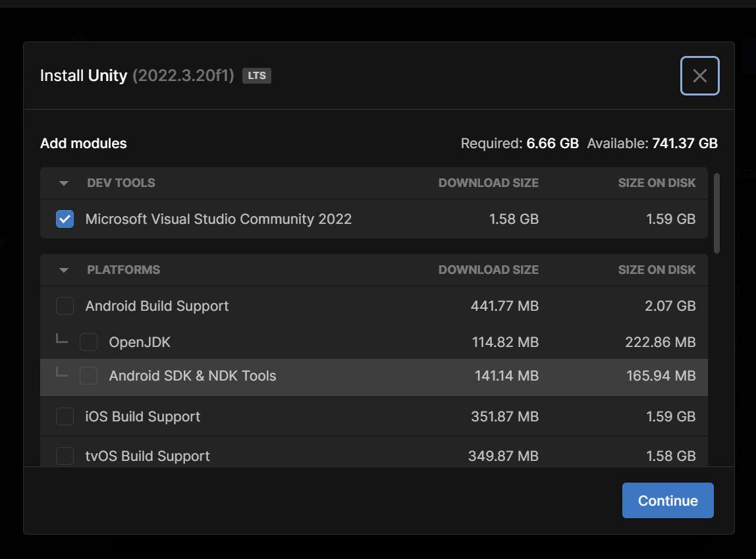Image resolution: width=756 pixels, height=559 pixels.
Task: Click the OpenJDK label
Action: coord(140,342)
